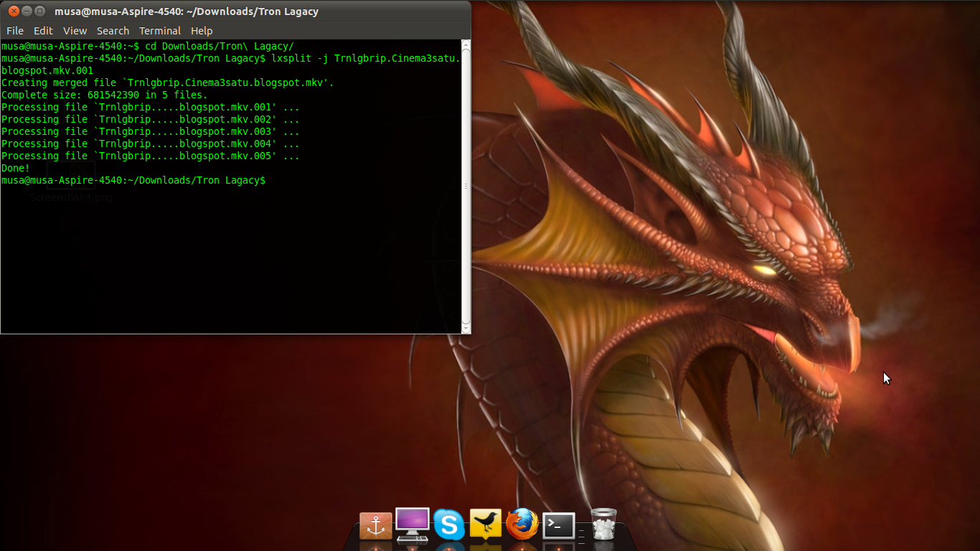Open the View menu in Terminal
The width and height of the screenshot is (980, 551).
pyautogui.click(x=75, y=31)
